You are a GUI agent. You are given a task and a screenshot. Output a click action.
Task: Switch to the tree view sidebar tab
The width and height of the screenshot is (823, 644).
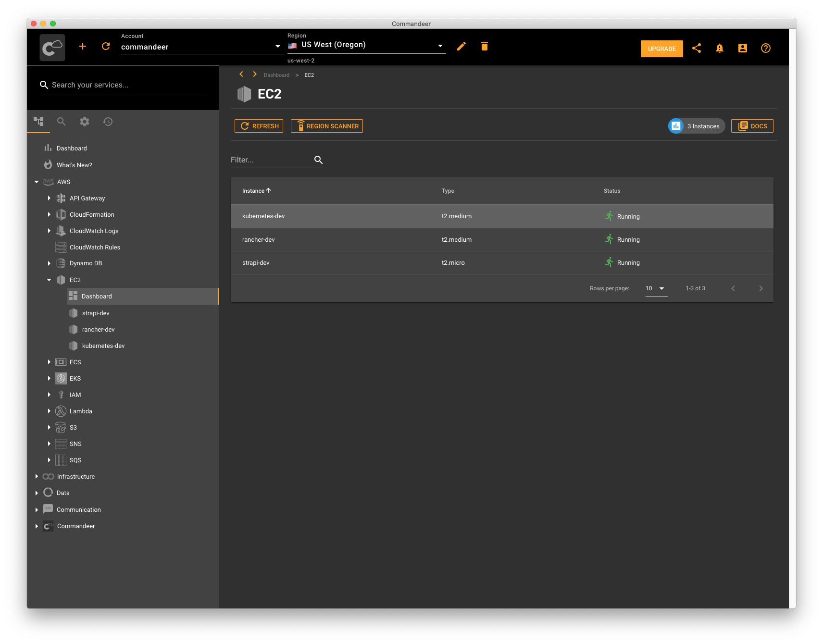pyautogui.click(x=38, y=121)
